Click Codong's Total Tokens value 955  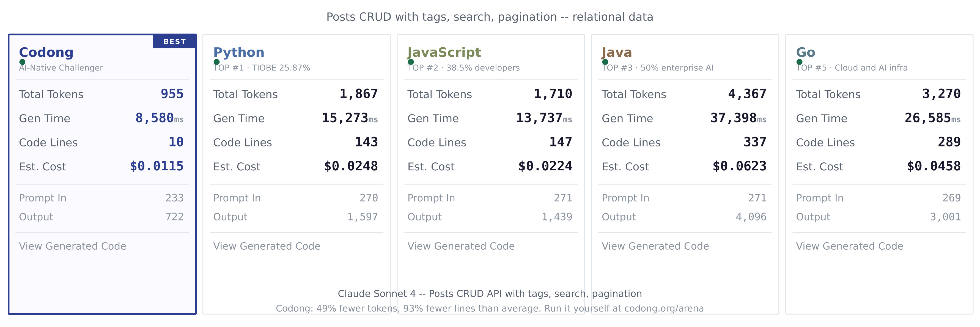(x=172, y=94)
